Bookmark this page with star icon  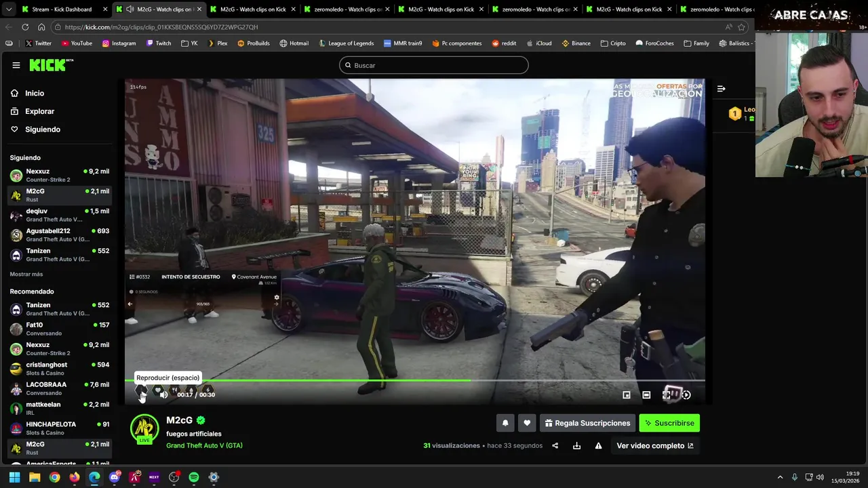(741, 27)
